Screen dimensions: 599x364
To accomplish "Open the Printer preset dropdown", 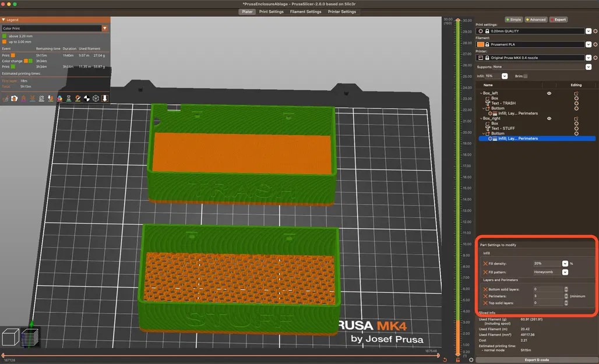I will tap(589, 58).
